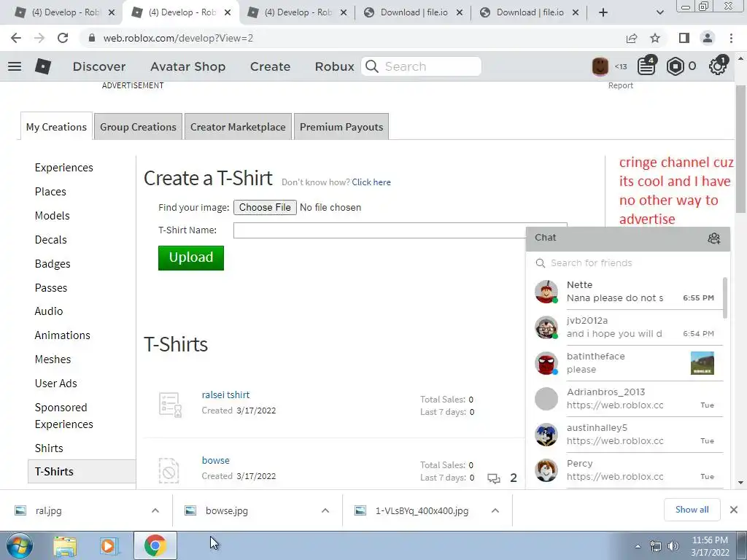The height and width of the screenshot is (560, 747).
Task: Click Chrome taskbar icon
Action: pyautogui.click(x=155, y=545)
